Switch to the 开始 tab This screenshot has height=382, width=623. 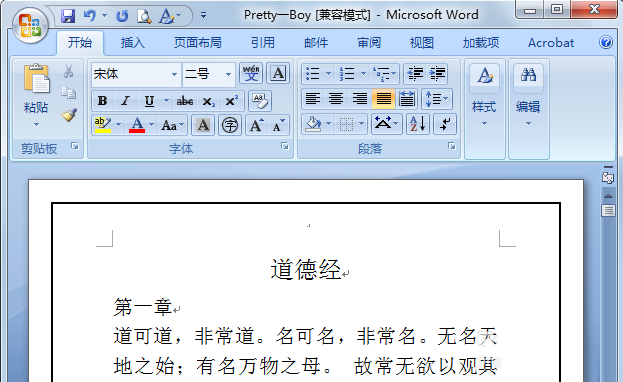79,43
